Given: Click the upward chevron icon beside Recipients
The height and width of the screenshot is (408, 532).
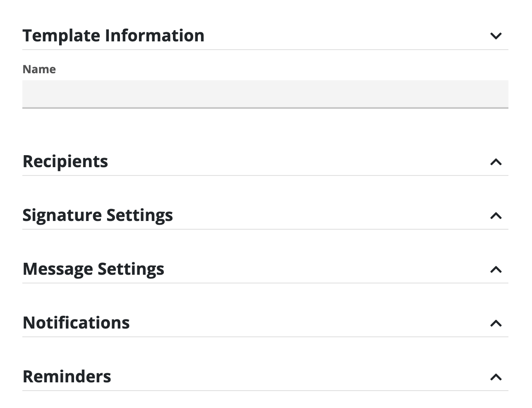Looking at the screenshot, I should [497, 162].
